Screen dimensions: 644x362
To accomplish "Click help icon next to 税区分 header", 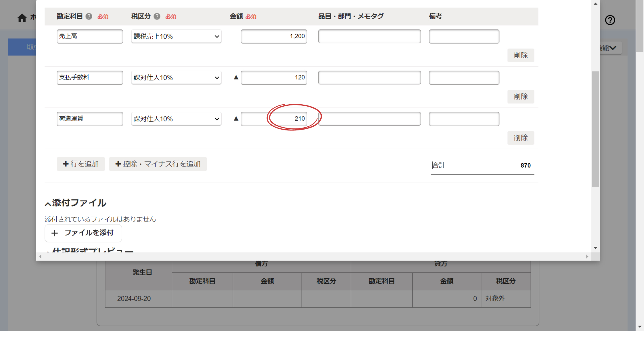I will [x=157, y=16].
